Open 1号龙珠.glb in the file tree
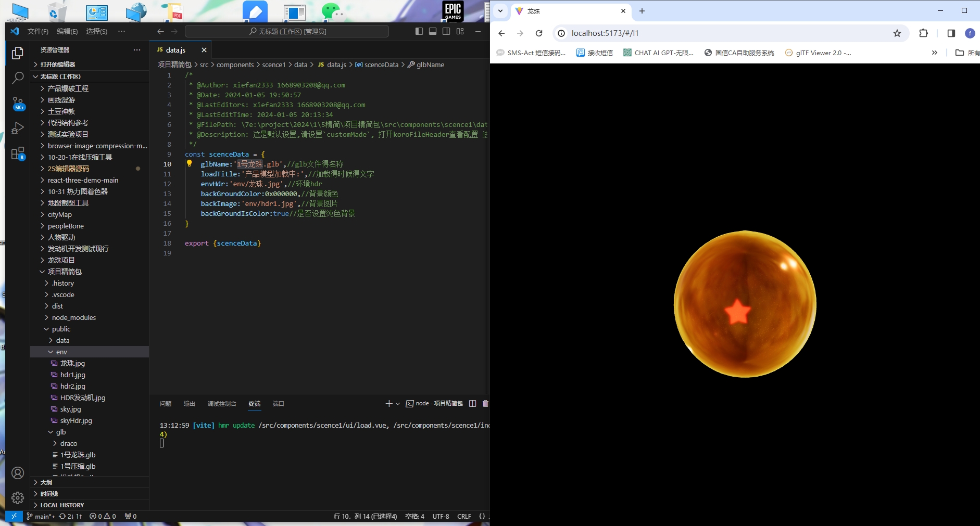 coord(90,455)
